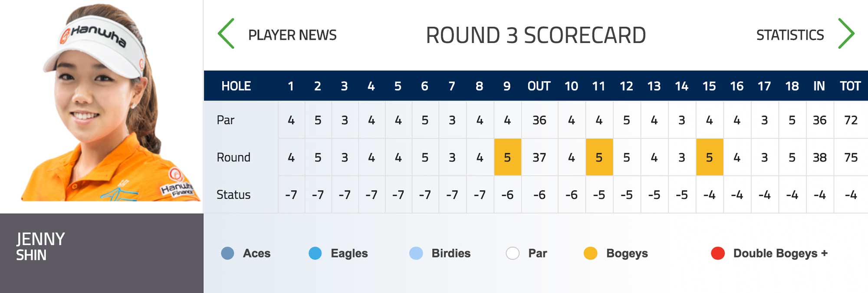Click the OUT column header

539,86
